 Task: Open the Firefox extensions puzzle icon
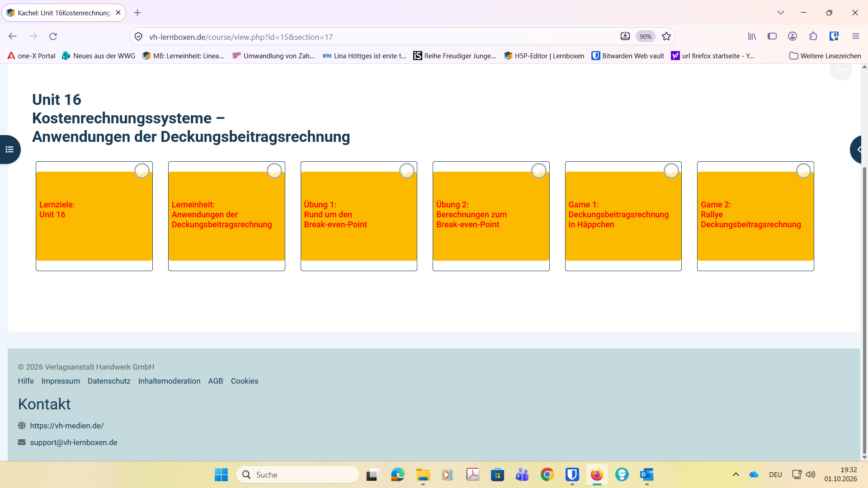click(x=813, y=37)
